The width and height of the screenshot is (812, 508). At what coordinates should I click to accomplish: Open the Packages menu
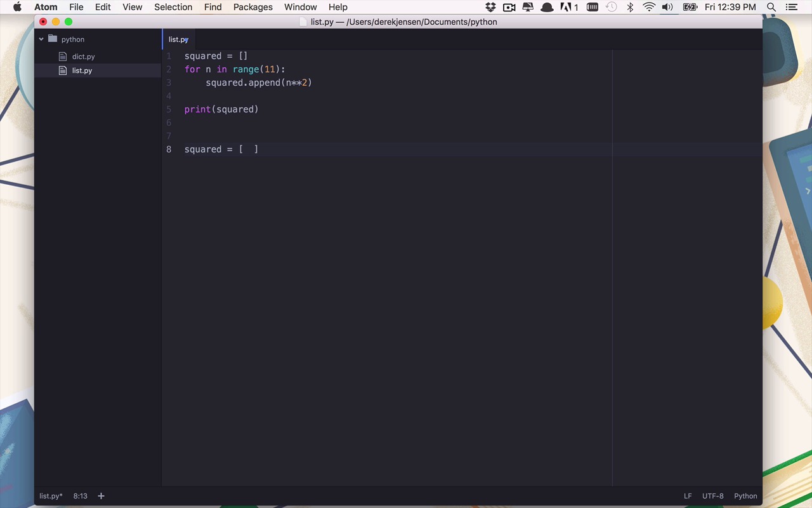pos(252,7)
